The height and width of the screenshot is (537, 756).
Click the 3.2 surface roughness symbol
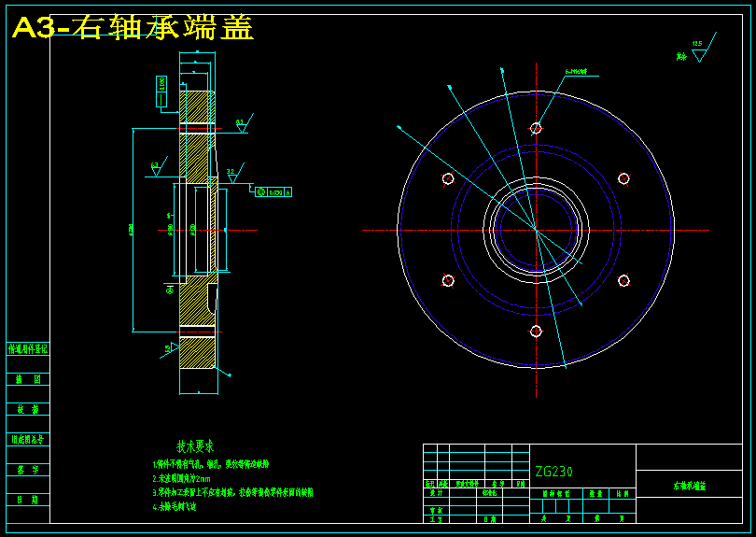tap(235, 174)
